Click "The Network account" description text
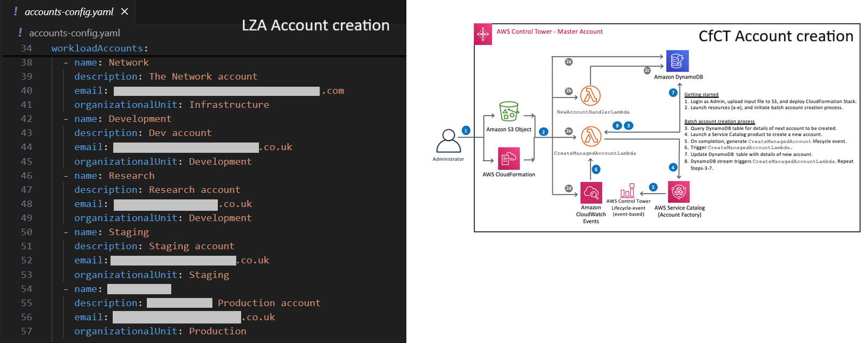The image size is (868, 343). click(203, 76)
